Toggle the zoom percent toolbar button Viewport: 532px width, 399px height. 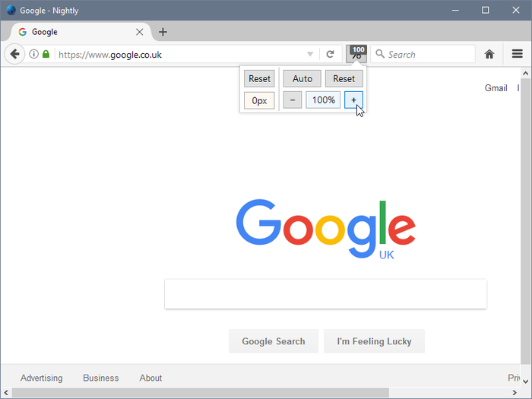pyautogui.click(x=356, y=54)
